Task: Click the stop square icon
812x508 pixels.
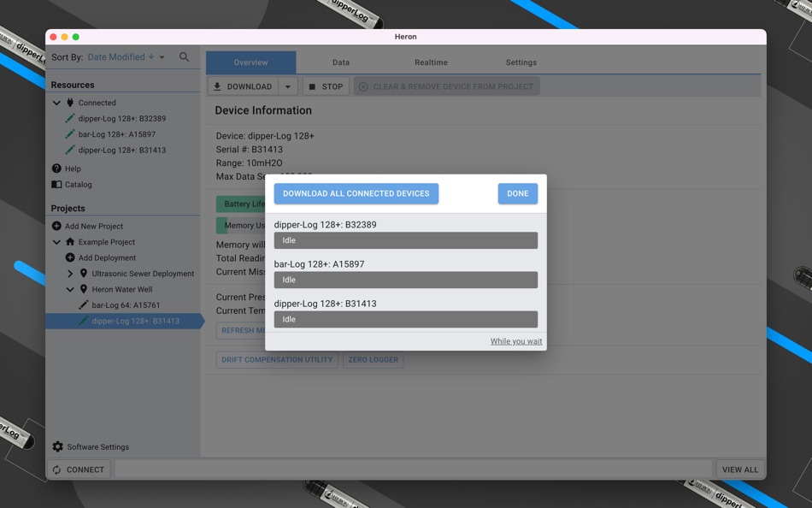Action: coord(312,86)
